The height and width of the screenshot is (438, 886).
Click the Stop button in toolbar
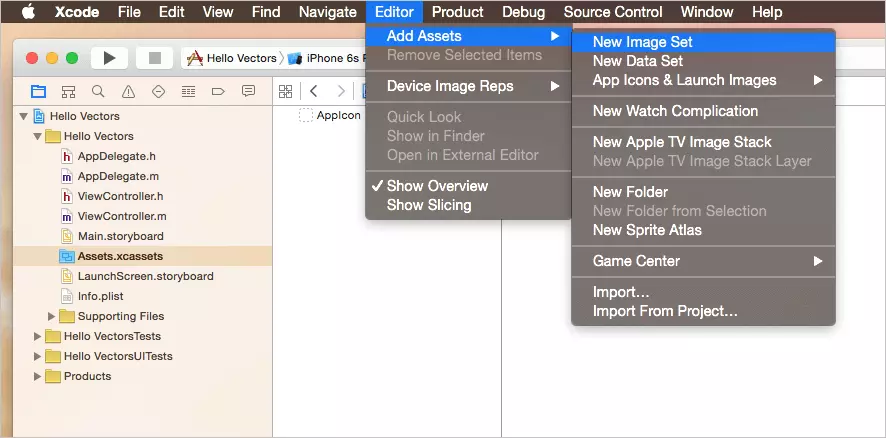pyautogui.click(x=154, y=58)
